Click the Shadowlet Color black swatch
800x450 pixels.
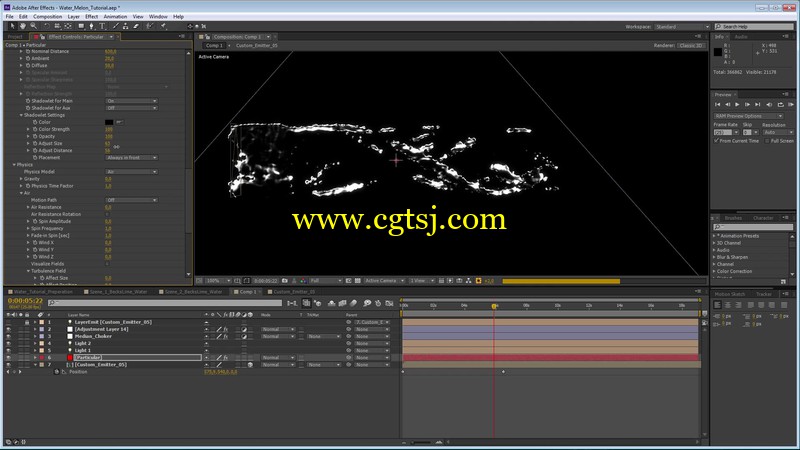coord(109,122)
